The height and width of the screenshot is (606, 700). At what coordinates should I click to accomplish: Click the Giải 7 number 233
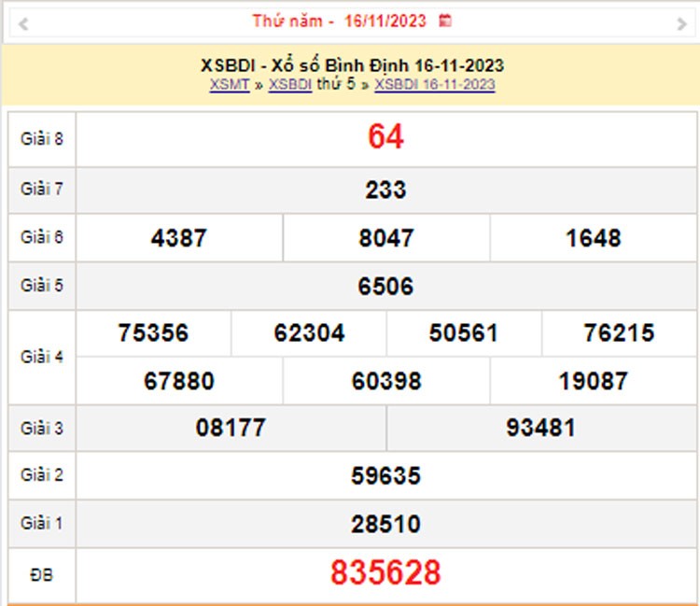[x=385, y=190]
